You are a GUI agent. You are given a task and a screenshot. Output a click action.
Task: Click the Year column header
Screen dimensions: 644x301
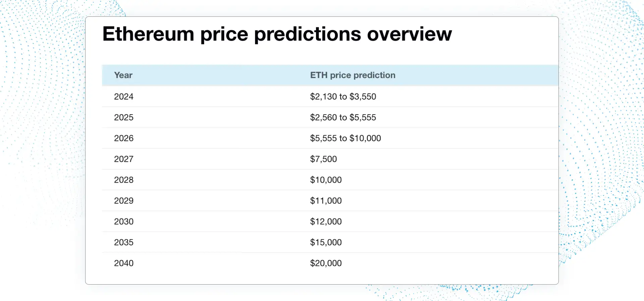(x=123, y=75)
